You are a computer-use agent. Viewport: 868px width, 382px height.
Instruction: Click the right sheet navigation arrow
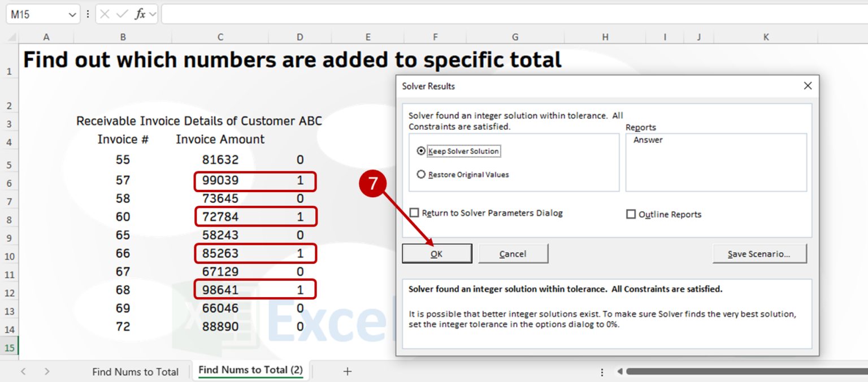tap(47, 371)
